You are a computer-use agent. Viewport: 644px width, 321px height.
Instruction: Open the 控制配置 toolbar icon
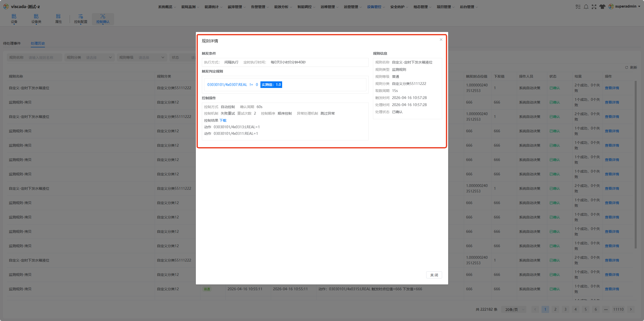pos(81,19)
